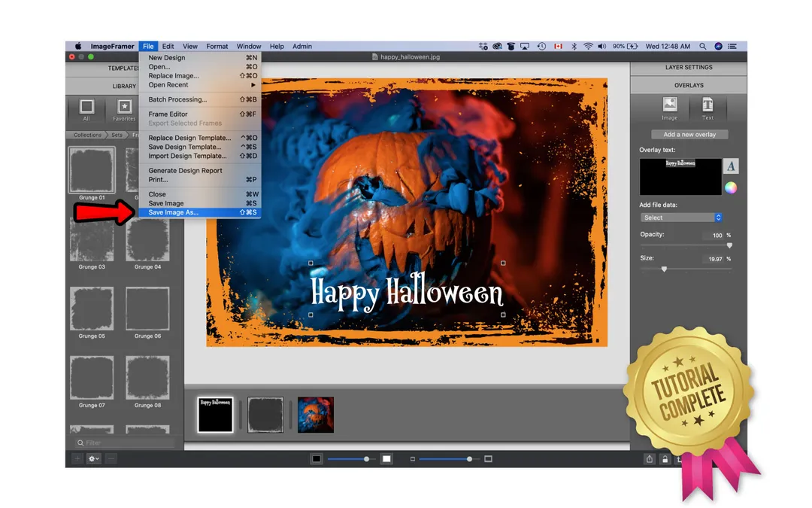Show Favorites frames
812x508 pixels.
(x=124, y=110)
